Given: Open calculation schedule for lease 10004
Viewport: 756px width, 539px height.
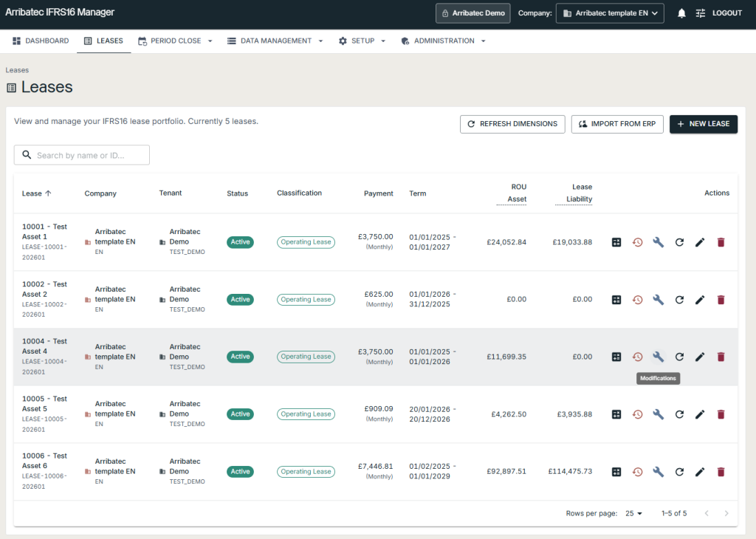Looking at the screenshot, I should click(616, 357).
